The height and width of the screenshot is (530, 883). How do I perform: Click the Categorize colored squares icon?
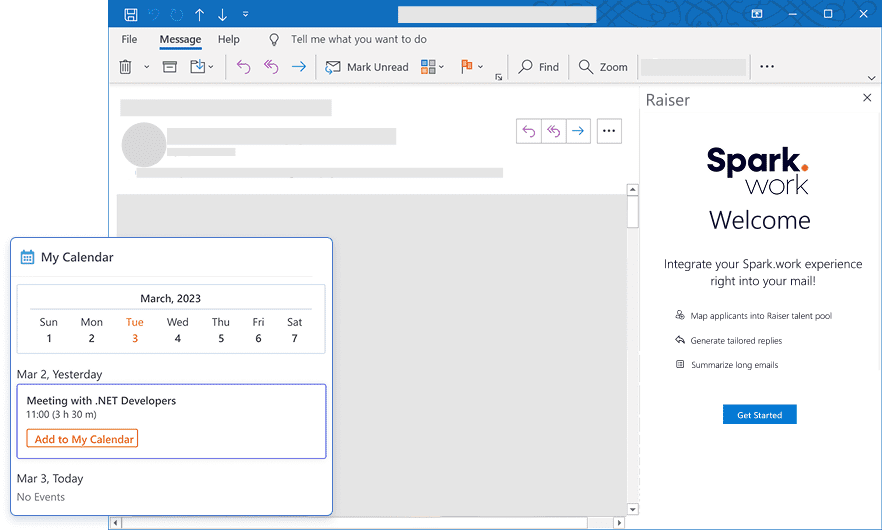click(428, 67)
